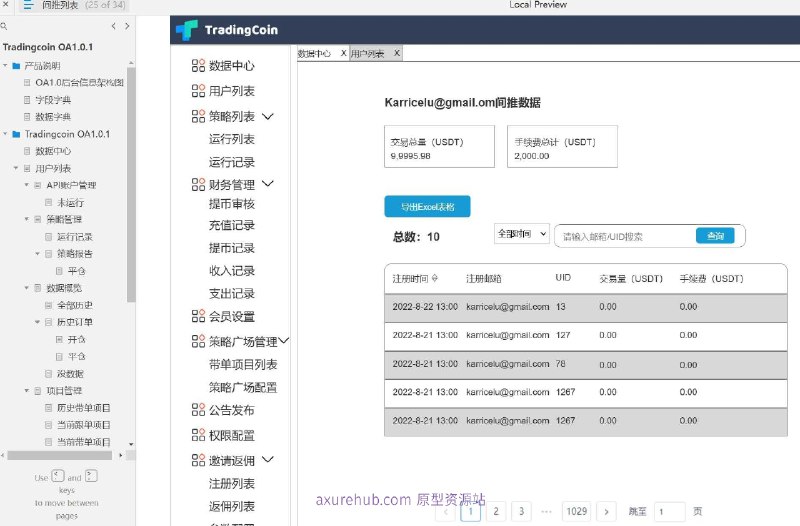Open OA1.0后台信息架构图 page in tree

pos(79,82)
